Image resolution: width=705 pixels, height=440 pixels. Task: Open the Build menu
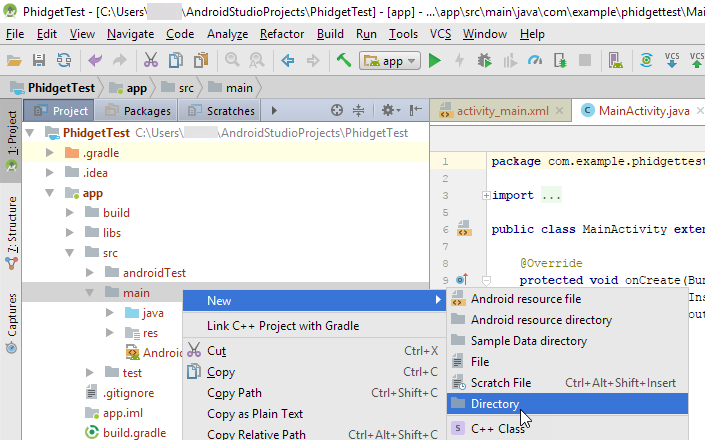330,34
